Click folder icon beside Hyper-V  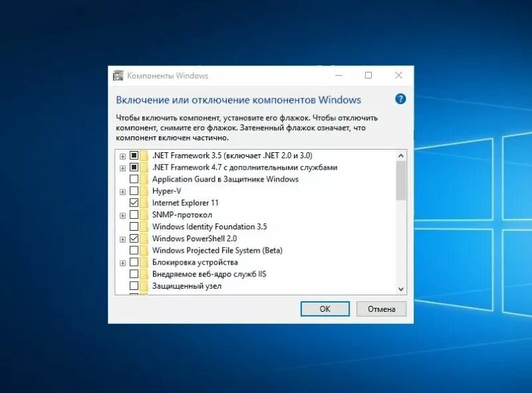pyautogui.click(x=144, y=191)
